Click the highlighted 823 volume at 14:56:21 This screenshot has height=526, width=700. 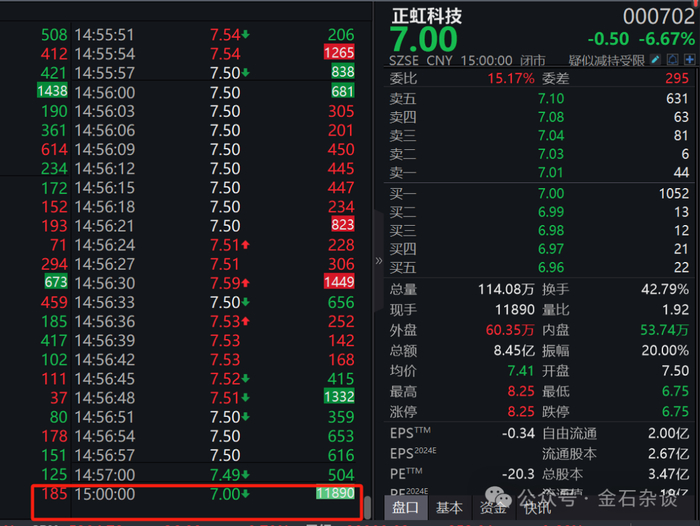tap(342, 225)
